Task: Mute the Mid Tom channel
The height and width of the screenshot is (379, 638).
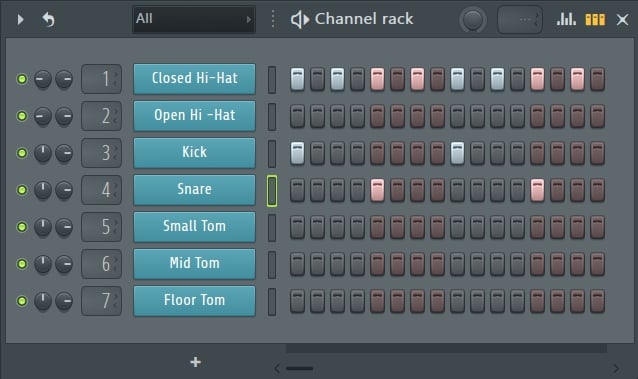Action: [22, 264]
